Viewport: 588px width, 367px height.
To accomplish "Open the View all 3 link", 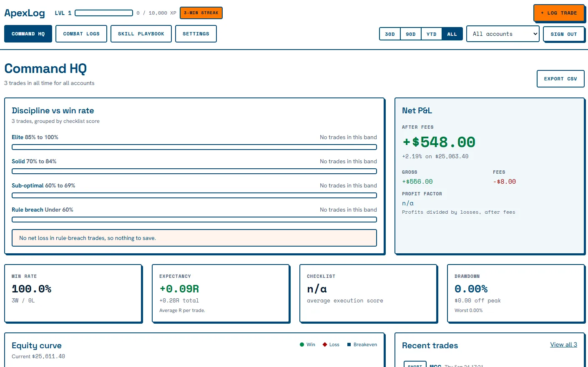I will click(x=564, y=345).
